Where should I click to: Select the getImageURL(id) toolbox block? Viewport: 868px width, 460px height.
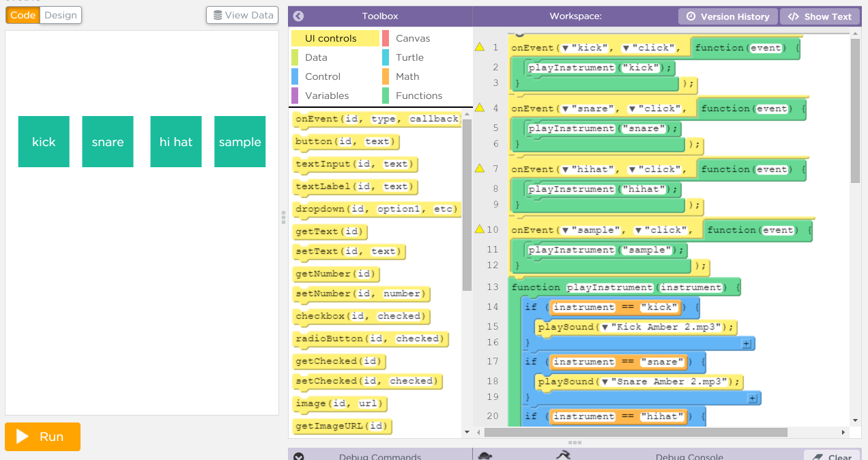click(x=343, y=427)
